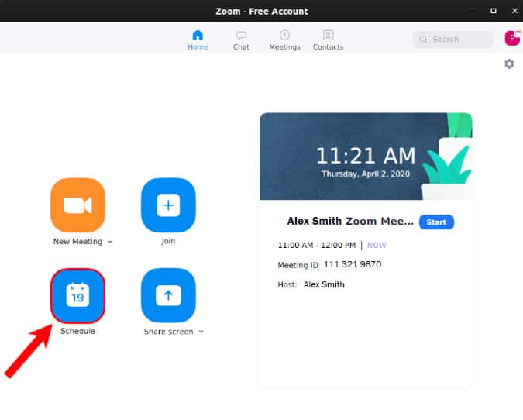Click the Join meeting plus icon

tap(168, 205)
